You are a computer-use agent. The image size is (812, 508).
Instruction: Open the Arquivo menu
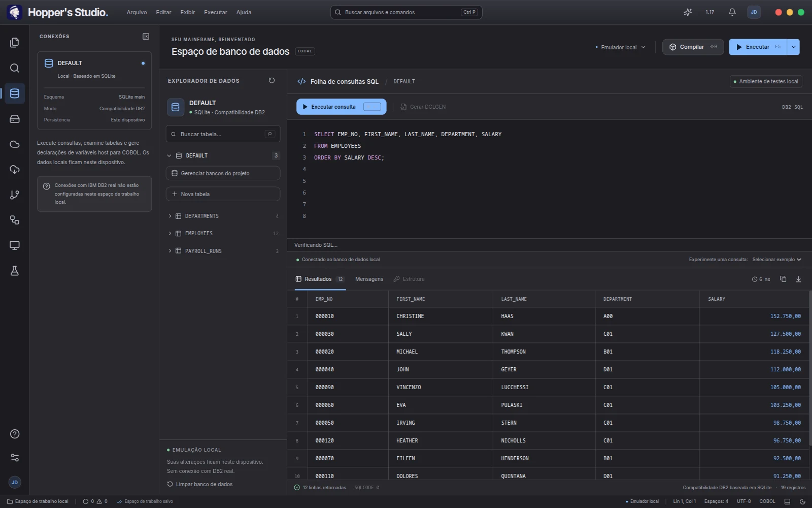point(137,12)
